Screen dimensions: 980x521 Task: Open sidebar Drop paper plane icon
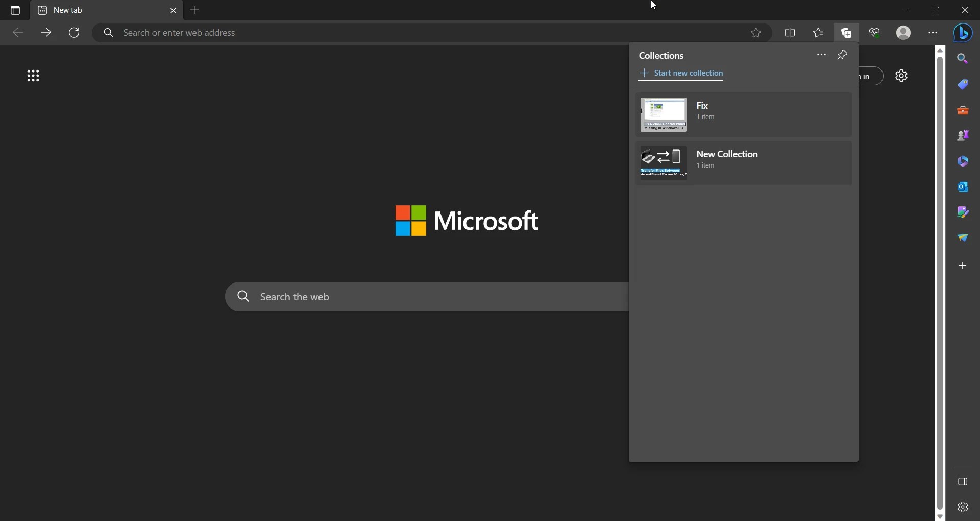pos(964,238)
